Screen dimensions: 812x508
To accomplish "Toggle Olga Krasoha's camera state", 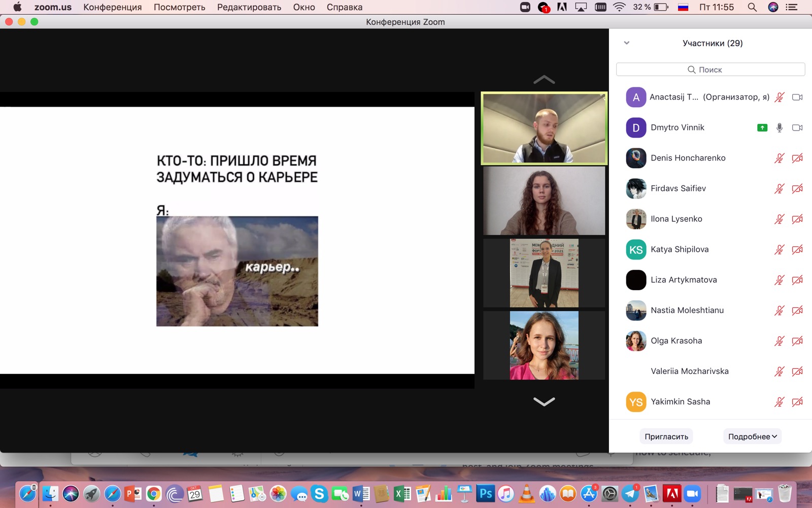I will tap(797, 341).
